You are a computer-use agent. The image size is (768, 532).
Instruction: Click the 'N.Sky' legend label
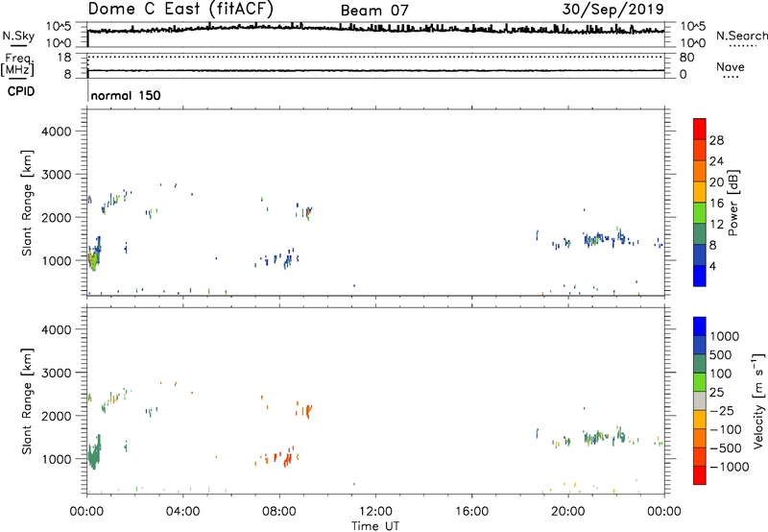pyautogui.click(x=18, y=36)
